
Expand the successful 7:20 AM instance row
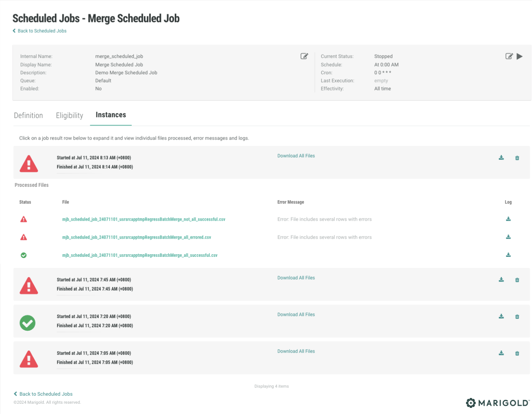(94, 321)
